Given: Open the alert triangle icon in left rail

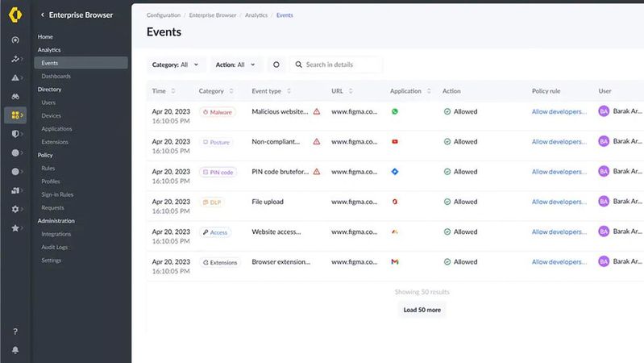Looking at the screenshot, I should tap(15, 77).
